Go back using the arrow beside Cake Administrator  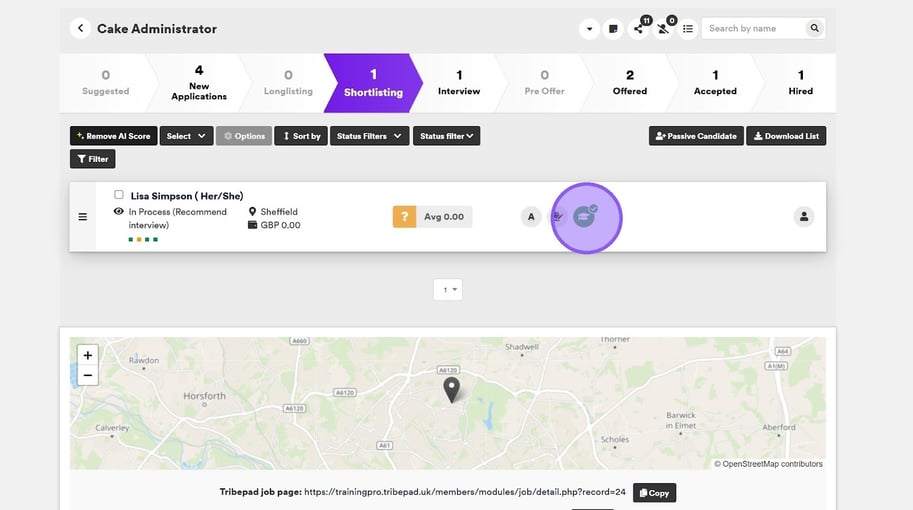coord(80,29)
